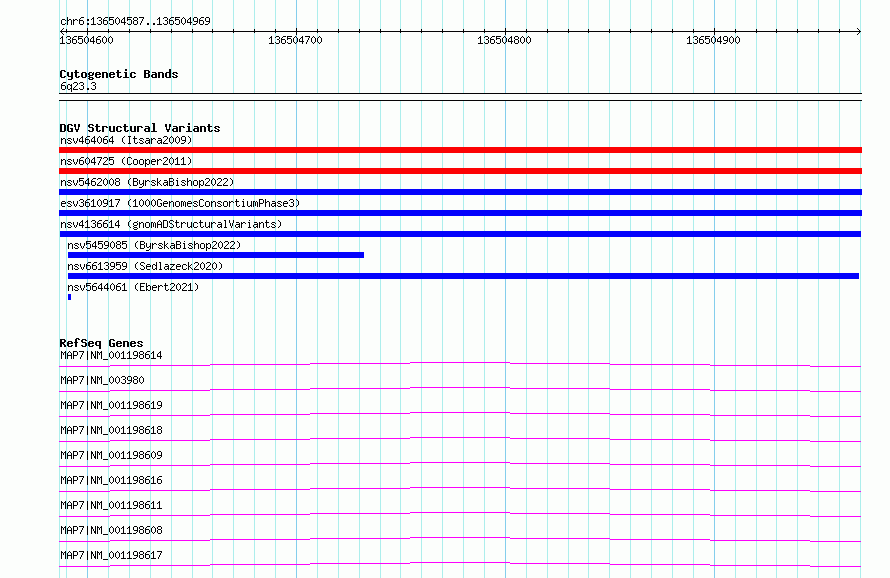
Task: Open the MAP7|NM_001198617 transcript label
Action: click(x=111, y=555)
